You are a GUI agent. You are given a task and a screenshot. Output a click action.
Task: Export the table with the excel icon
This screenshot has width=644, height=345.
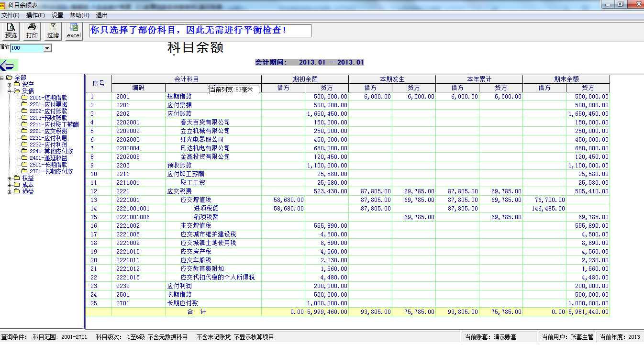(x=74, y=31)
